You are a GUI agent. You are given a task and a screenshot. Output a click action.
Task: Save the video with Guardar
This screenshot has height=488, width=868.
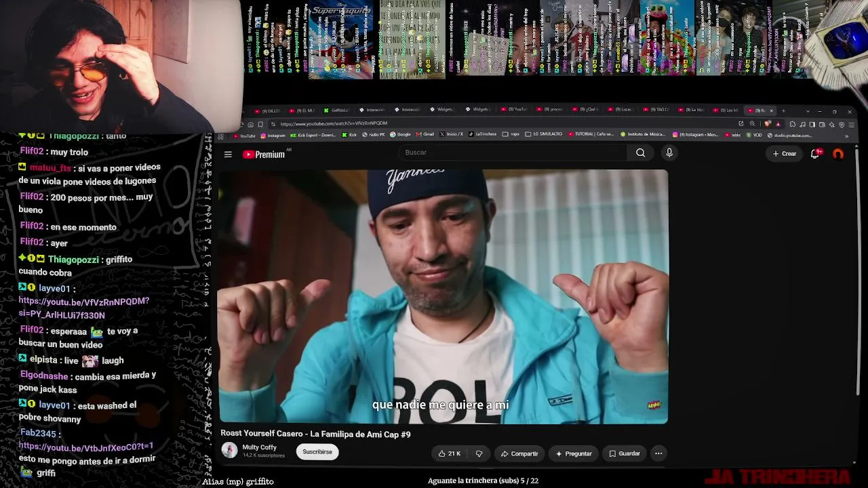click(625, 453)
